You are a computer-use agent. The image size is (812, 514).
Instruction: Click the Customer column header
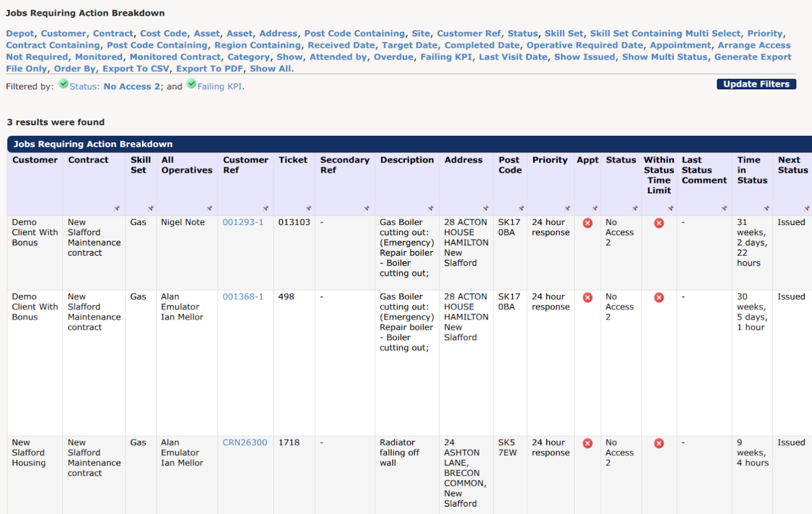tap(35, 160)
